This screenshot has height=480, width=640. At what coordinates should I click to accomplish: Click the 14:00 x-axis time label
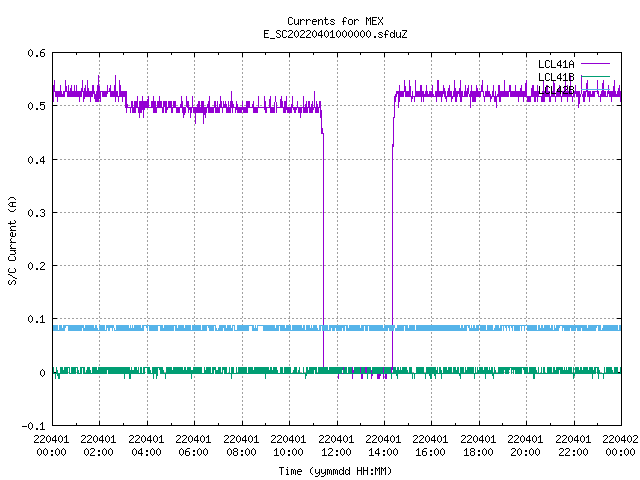click(x=383, y=452)
